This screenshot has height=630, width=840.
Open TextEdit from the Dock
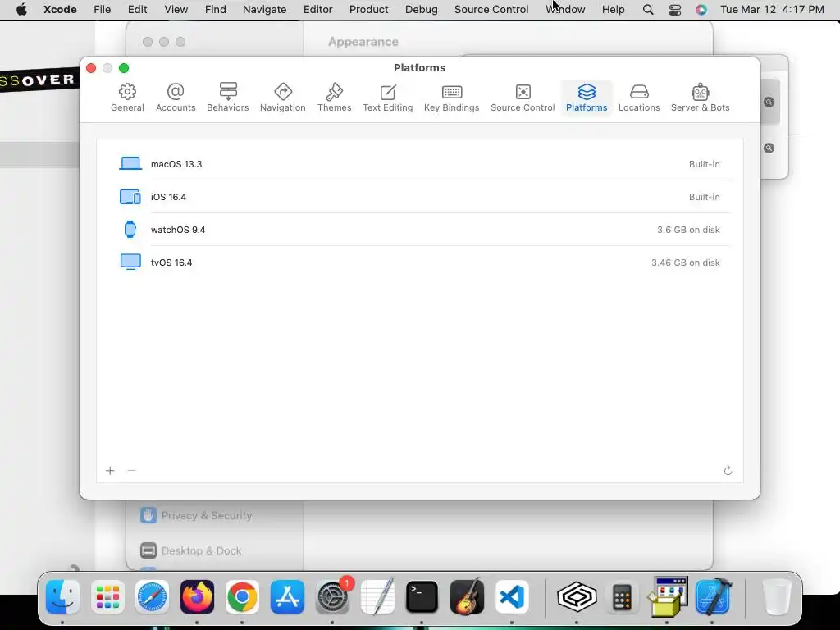377,597
